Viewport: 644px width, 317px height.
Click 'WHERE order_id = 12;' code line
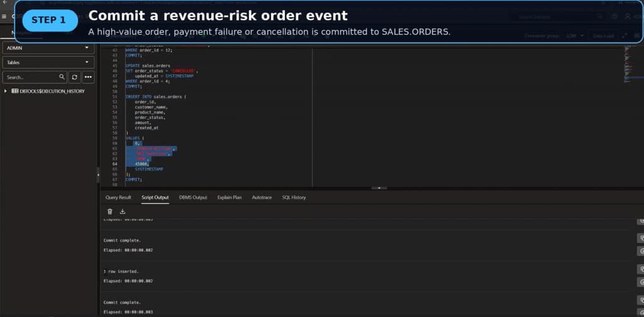[149, 50]
